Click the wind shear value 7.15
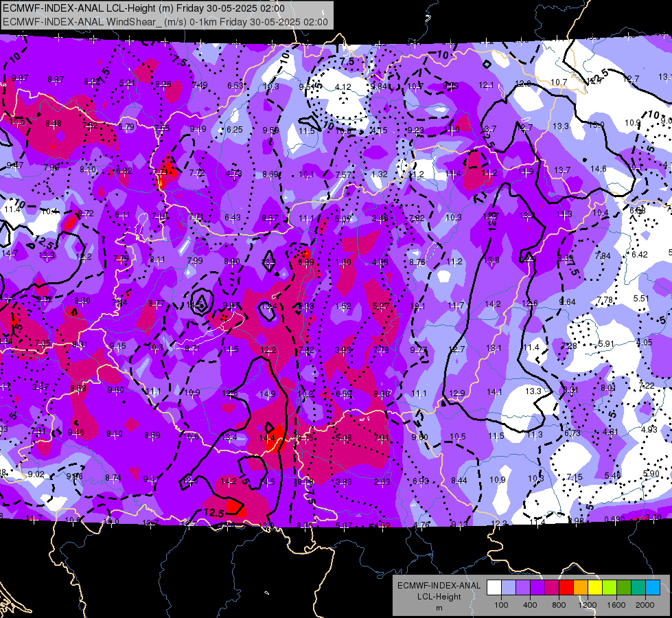 575,477
